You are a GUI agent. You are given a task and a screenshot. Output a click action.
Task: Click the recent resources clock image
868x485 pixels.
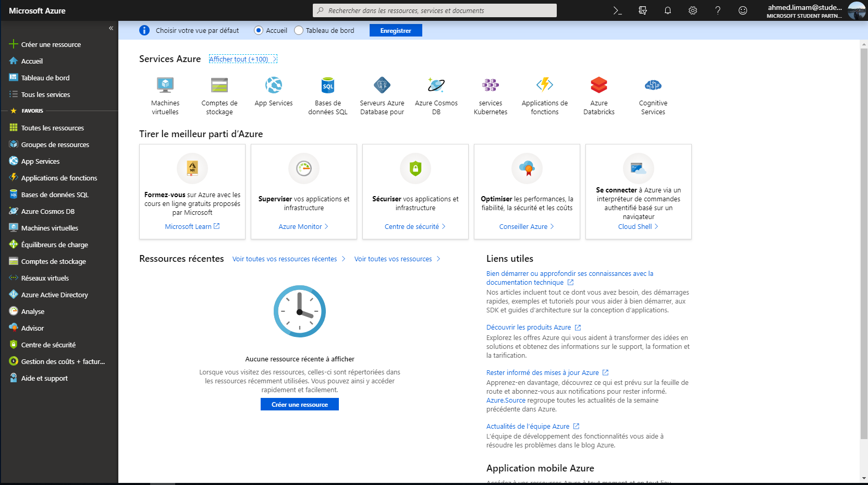[300, 311]
